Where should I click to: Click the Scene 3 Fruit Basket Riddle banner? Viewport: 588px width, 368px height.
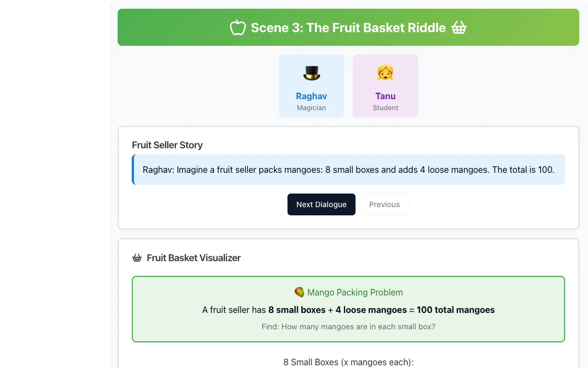pos(348,27)
